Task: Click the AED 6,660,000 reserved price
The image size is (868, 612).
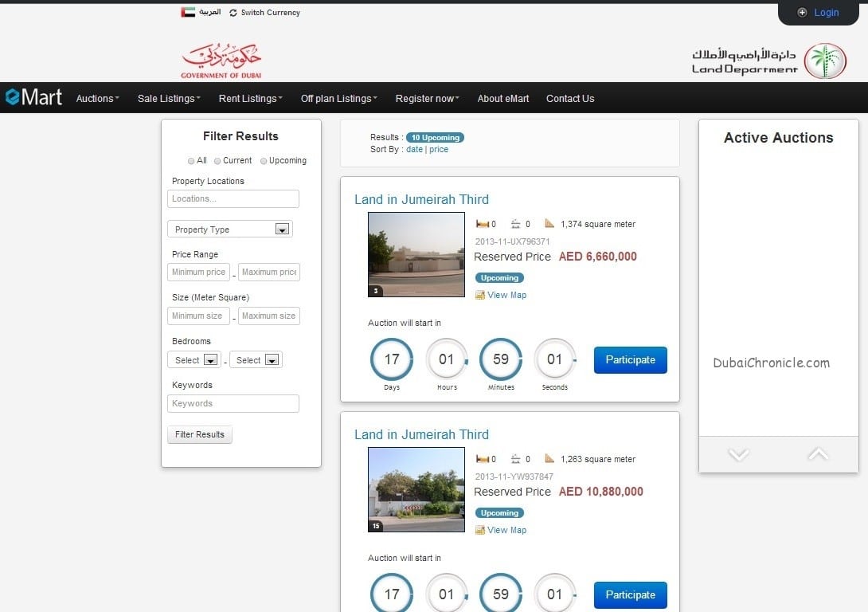Action: [597, 257]
